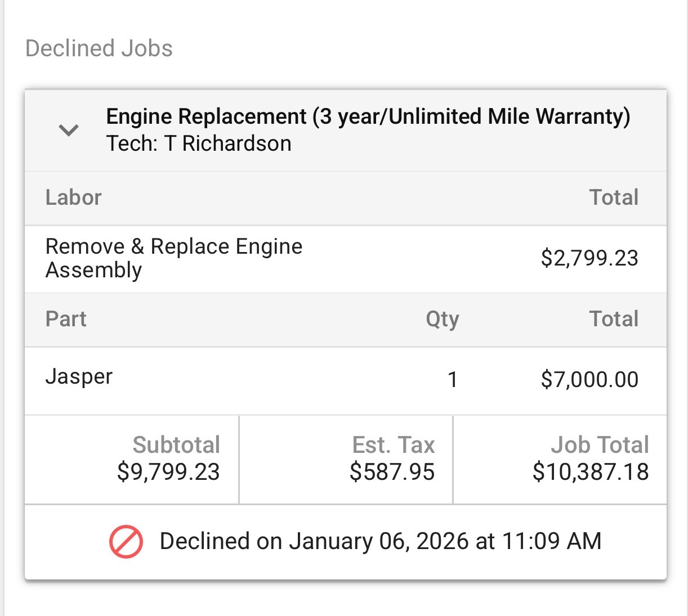Open the Engine Replacement job title
This screenshot has height=616, width=688.
(368, 116)
